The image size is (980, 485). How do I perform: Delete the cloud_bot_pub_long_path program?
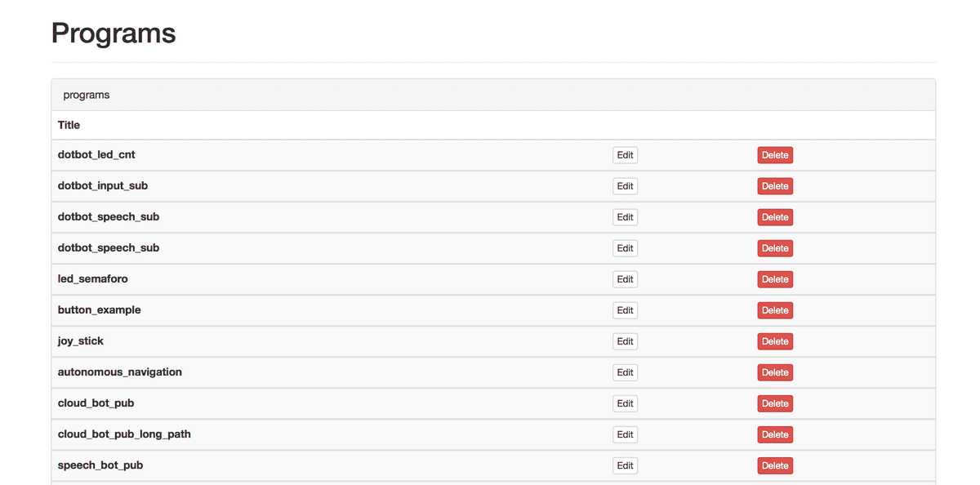[x=774, y=434]
